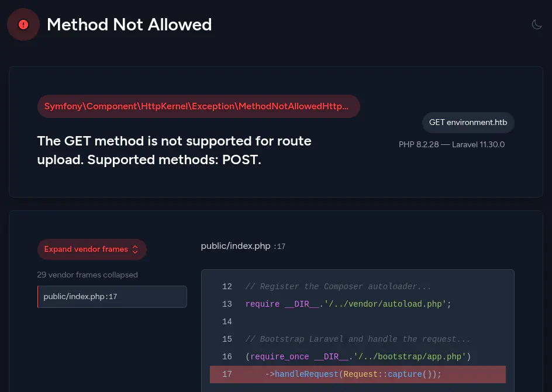This screenshot has height=392, width=552.
Task: Click the public/index.php :17 file heading above code
Action: [243, 247]
